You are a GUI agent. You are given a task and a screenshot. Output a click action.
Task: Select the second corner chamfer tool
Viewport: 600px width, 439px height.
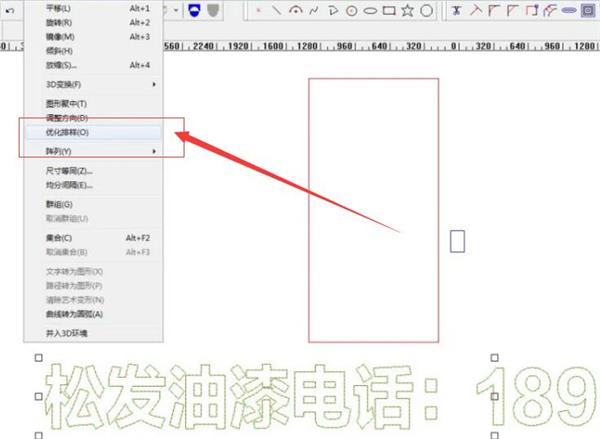point(513,10)
